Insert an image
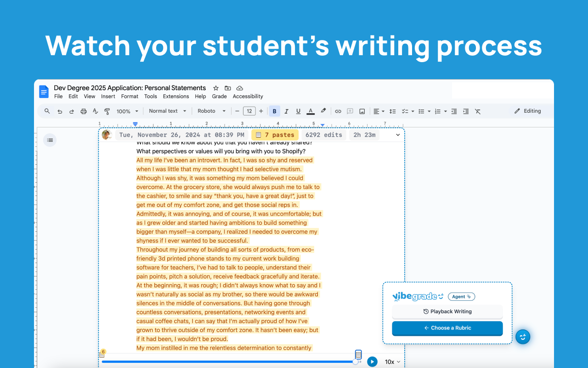 click(x=362, y=111)
